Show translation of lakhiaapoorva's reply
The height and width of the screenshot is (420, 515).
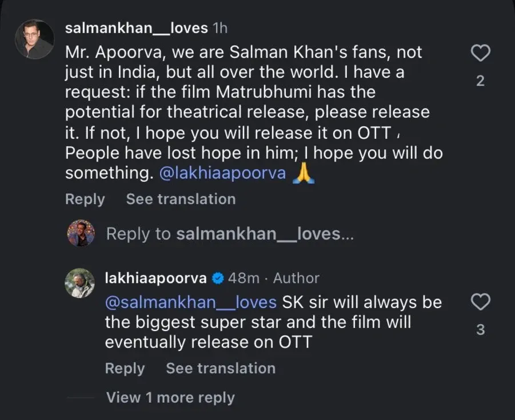[221, 369]
